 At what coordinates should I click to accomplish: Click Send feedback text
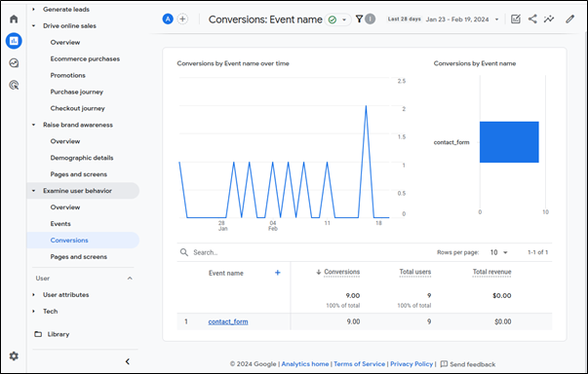tap(473, 364)
